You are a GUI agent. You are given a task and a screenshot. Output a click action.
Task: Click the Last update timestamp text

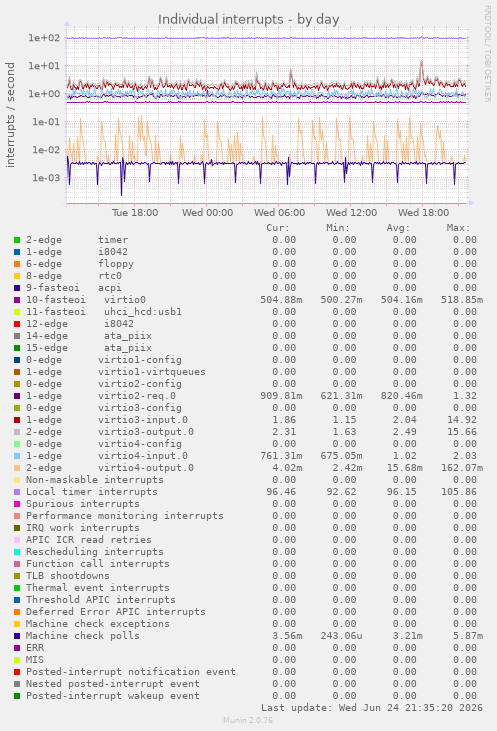(x=372, y=708)
